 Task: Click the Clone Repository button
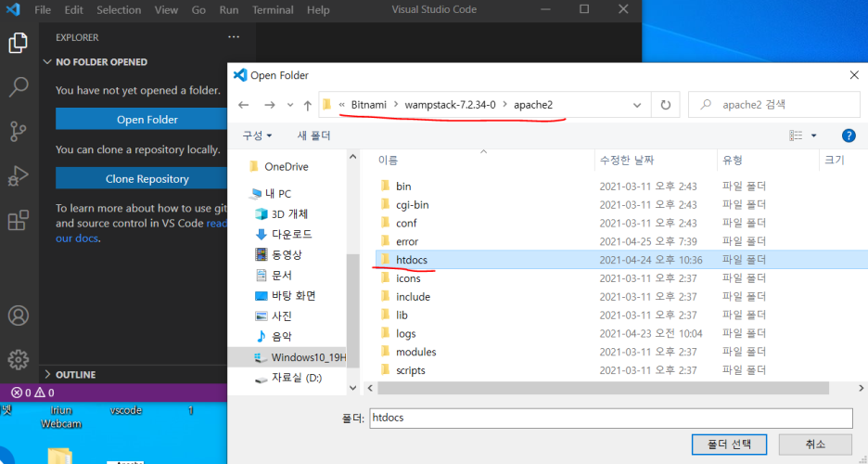(x=142, y=179)
